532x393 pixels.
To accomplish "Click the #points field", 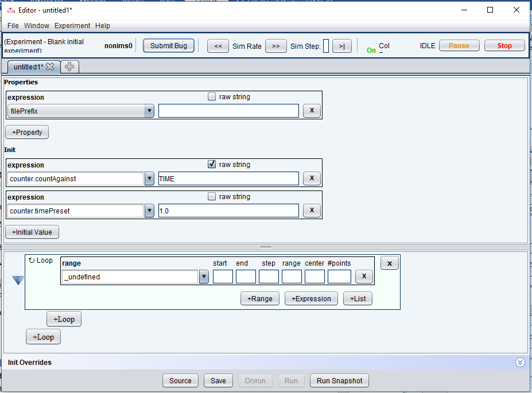I will 339,277.
